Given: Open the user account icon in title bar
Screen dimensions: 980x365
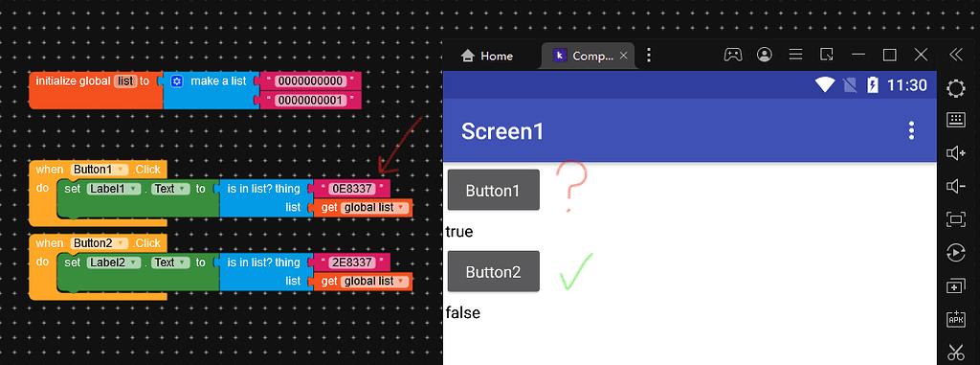Looking at the screenshot, I should (765, 56).
